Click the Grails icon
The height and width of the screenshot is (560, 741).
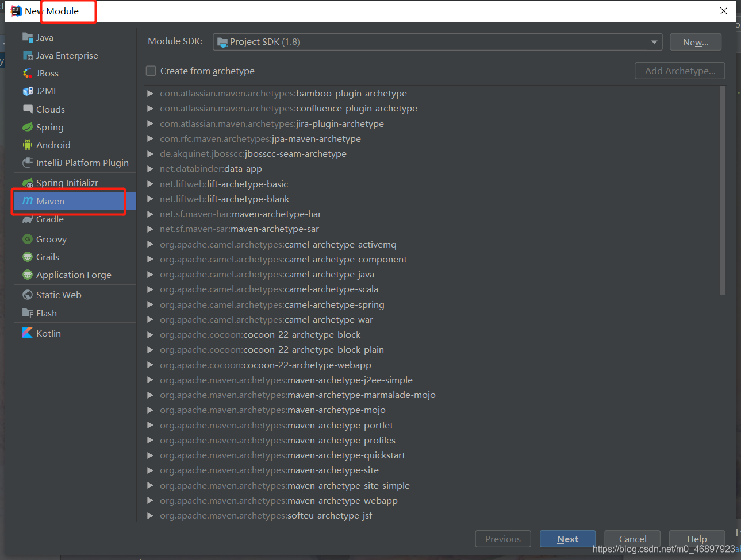28,257
